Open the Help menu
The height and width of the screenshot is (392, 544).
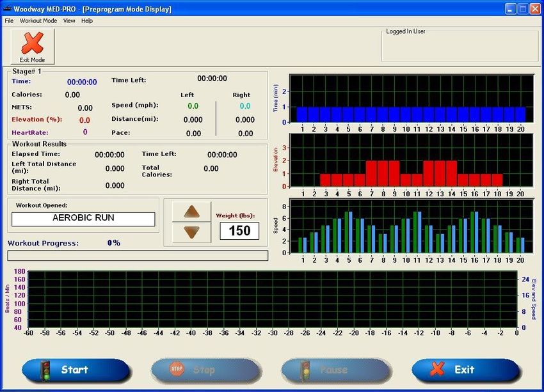point(87,21)
